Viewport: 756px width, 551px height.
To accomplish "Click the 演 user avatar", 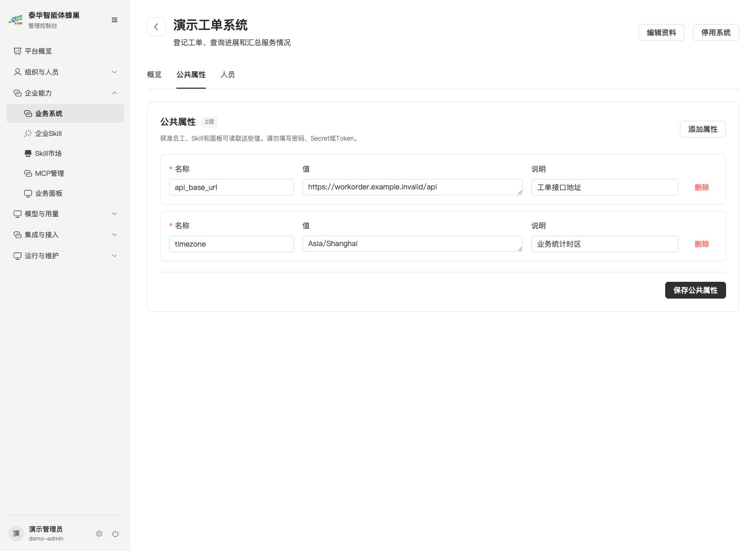I will point(16,534).
